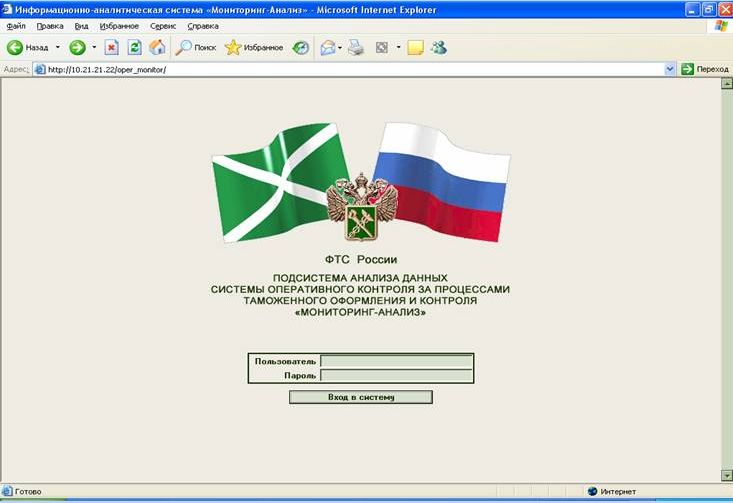This screenshot has height=503, width=733.
Task: Click the Windows flag logo icon
Action: pos(721,26)
